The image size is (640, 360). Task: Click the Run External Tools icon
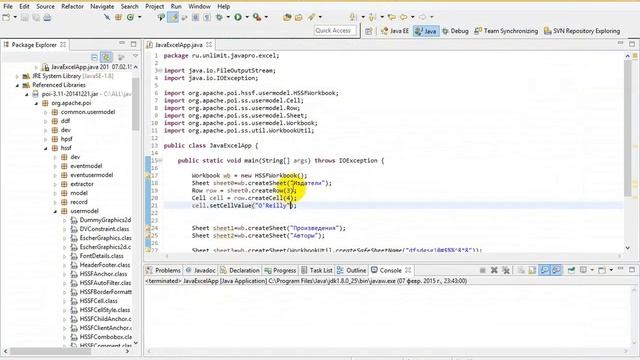coord(257,17)
